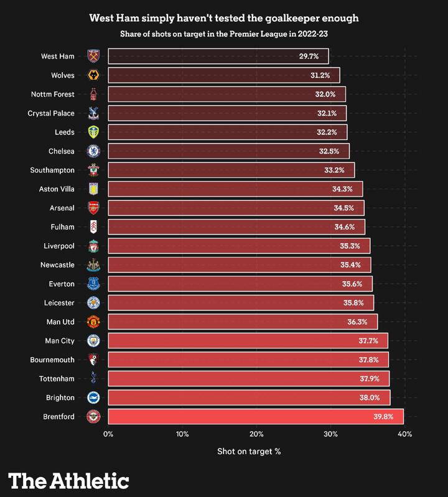Screen dimensions: 448x497
Task: Select the Everton club badge
Action: tap(93, 284)
